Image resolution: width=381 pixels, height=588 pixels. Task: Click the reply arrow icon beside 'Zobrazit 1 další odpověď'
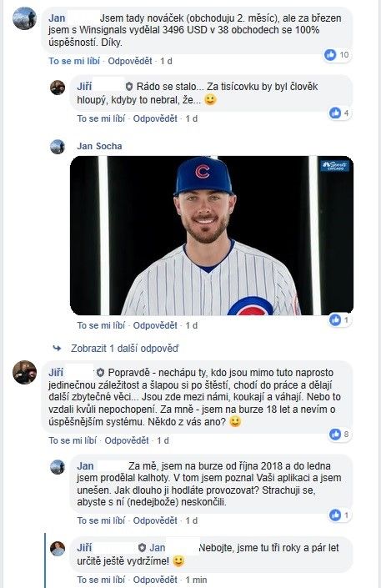click(x=57, y=349)
